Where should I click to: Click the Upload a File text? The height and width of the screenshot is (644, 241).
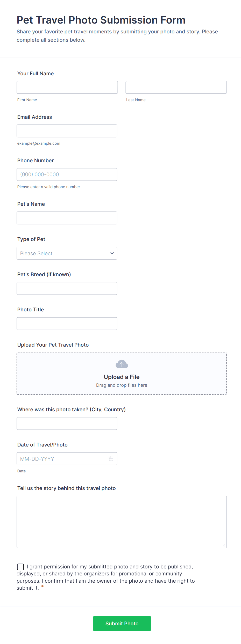[122, 377]
